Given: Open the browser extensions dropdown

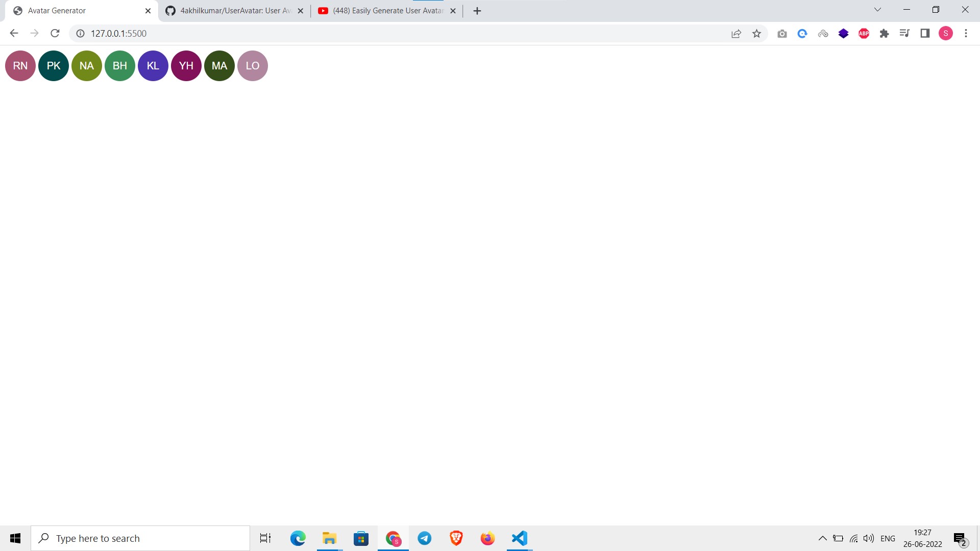Looking at the screenshot, I should point(885,33).
